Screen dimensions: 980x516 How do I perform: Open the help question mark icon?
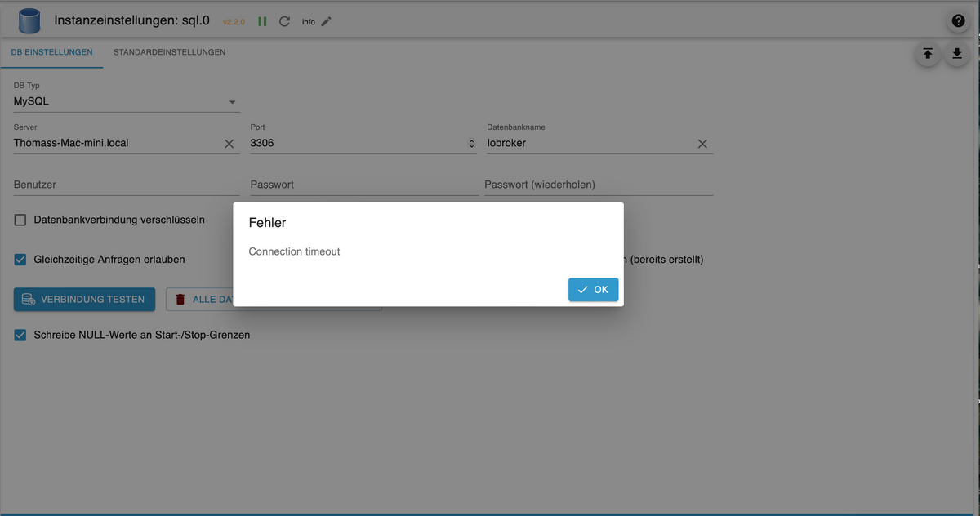[958, 21]
